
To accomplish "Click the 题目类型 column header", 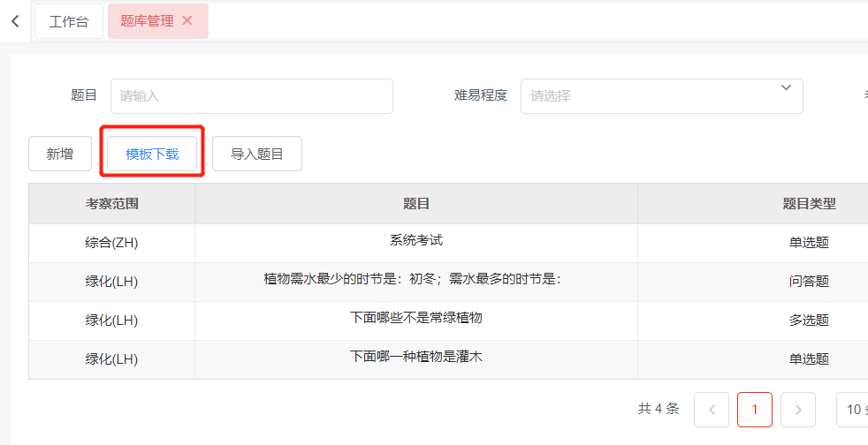I will click(x=809, y=204).
